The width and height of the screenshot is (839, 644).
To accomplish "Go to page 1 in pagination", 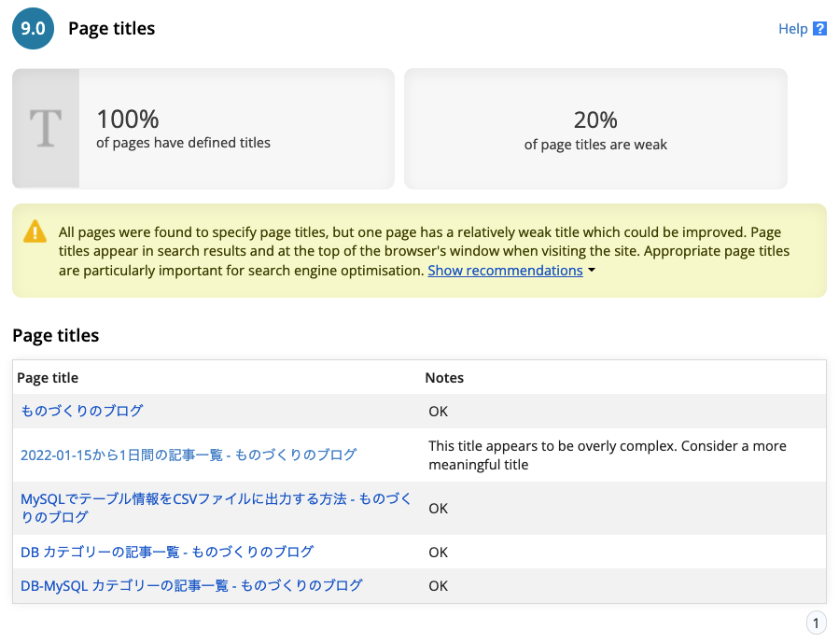I will tap(815, 623).
